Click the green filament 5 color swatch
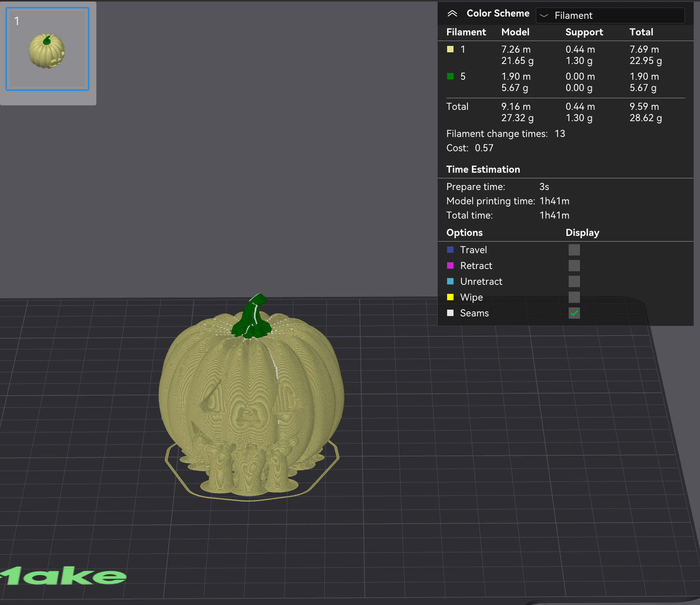The width and height of the screenshot is (700, 605). (x=450, y=76)
